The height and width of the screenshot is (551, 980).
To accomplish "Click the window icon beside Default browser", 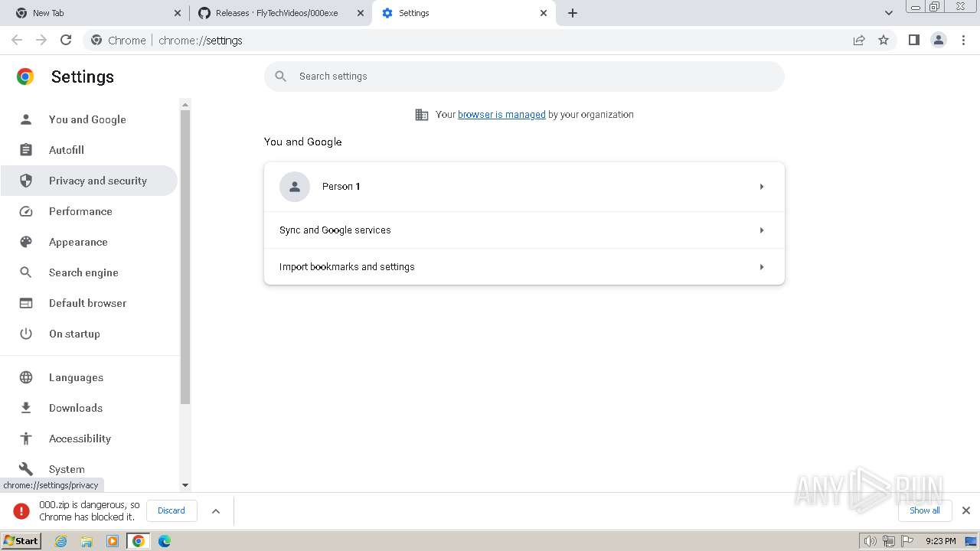I will tap(26, 303).
